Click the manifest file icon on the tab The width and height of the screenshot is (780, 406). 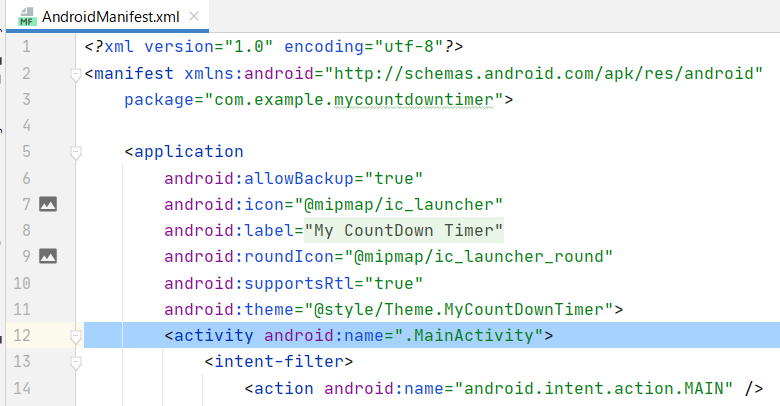27,17
